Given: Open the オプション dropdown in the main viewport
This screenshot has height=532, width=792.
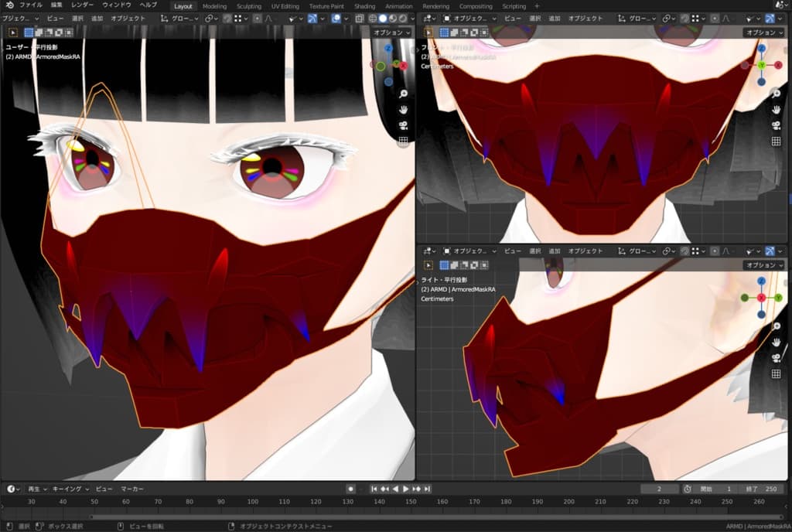Looking at the screenshot, I should [x=392, y=32].
